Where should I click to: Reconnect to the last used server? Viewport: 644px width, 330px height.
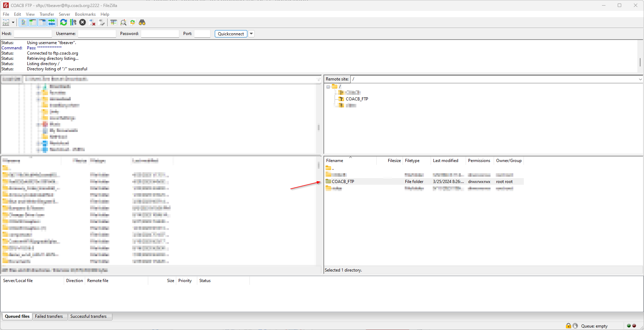click(102, 22)
